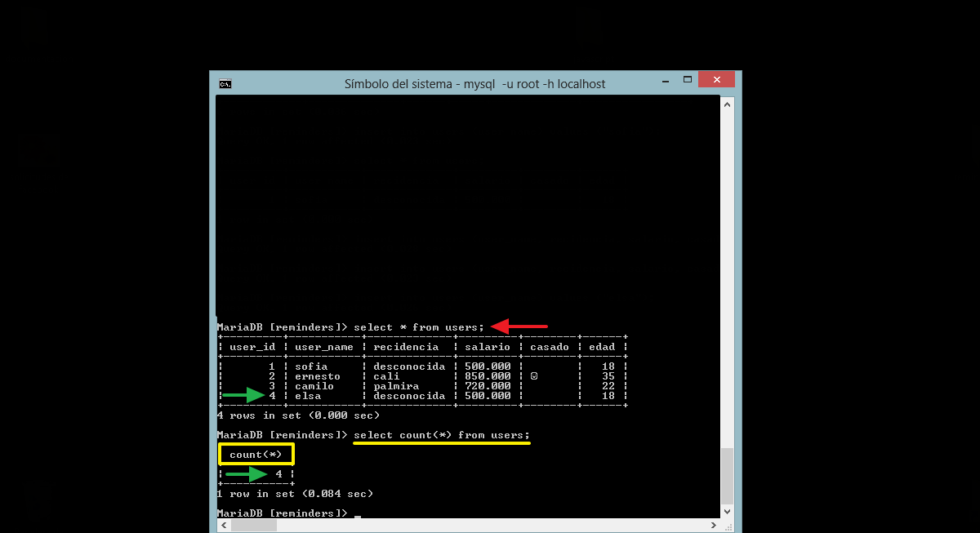
Task: Click the "select * from users;" command text
Action: click(x=419, y=327)
